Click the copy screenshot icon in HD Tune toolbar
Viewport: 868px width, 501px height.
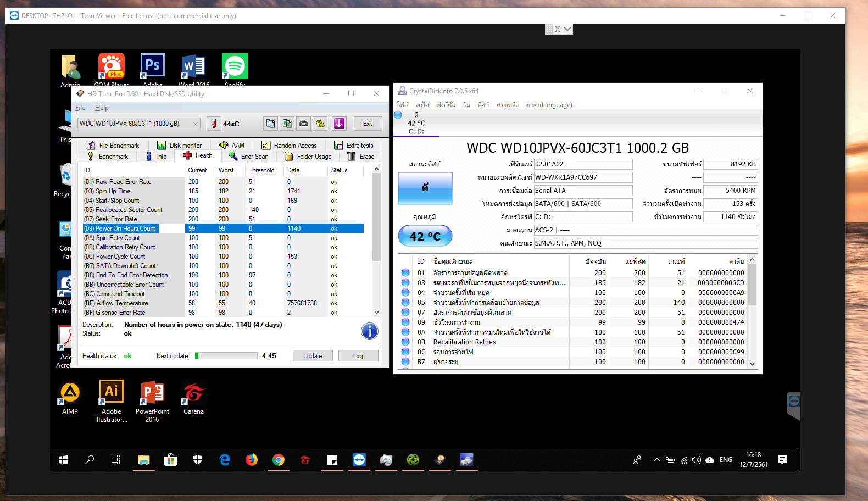coord(287,124)
